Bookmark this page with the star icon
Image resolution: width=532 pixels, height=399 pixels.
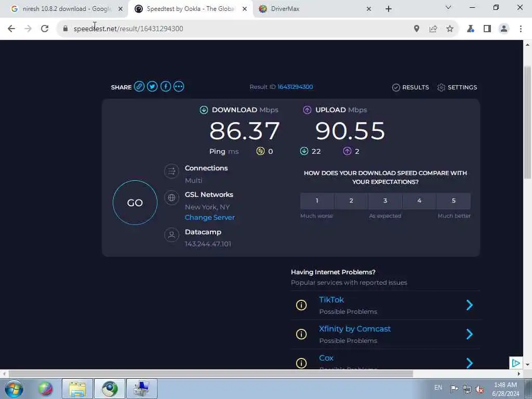tap(450, 29)
